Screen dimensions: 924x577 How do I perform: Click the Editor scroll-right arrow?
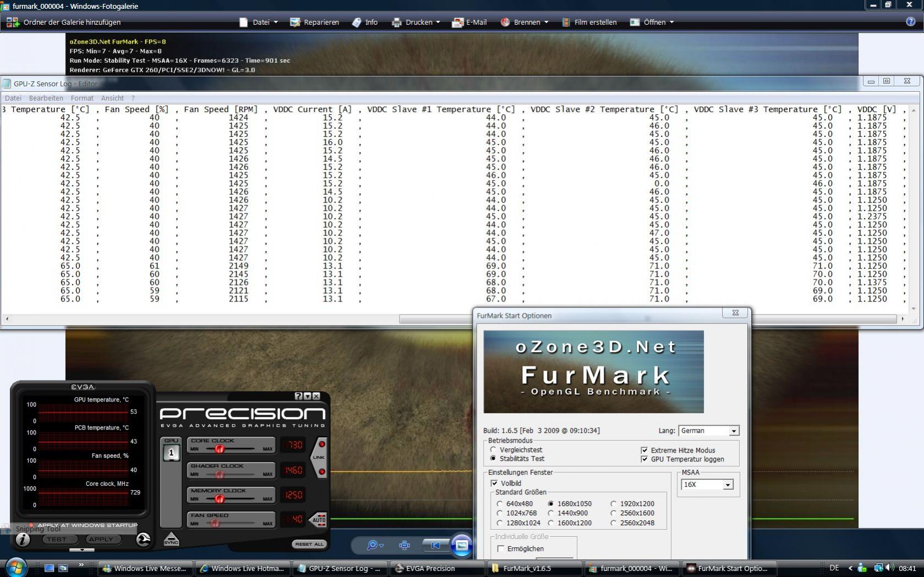[x=903, y=318]
